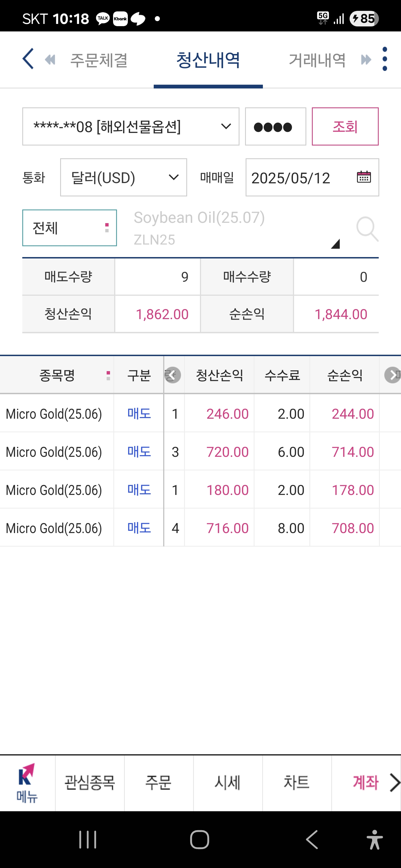Go to 차트 in bottom navigation
This screenshot has width=401, height=868.
tap(297, 783)
